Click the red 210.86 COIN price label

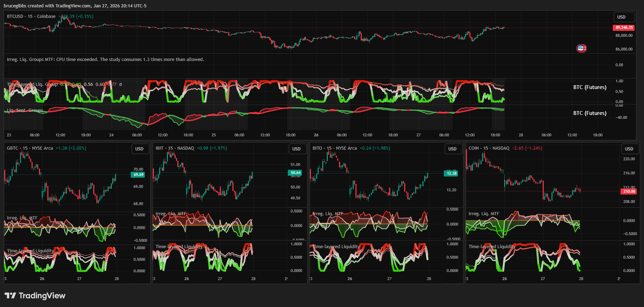(629, 191)
